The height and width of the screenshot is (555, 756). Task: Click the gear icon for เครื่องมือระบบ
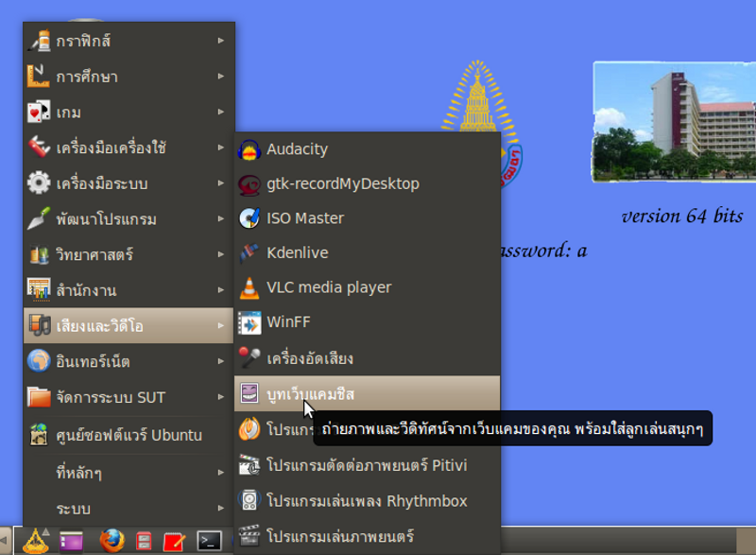click(39, 182)
